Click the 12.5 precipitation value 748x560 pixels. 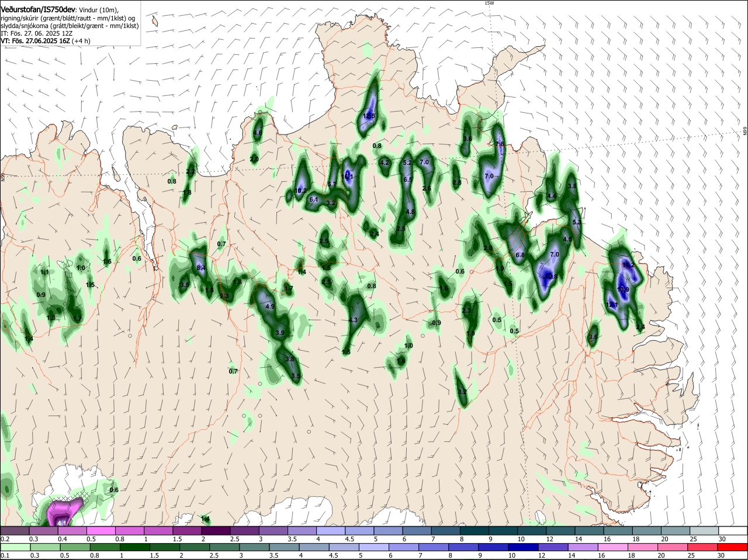(369, 116)
